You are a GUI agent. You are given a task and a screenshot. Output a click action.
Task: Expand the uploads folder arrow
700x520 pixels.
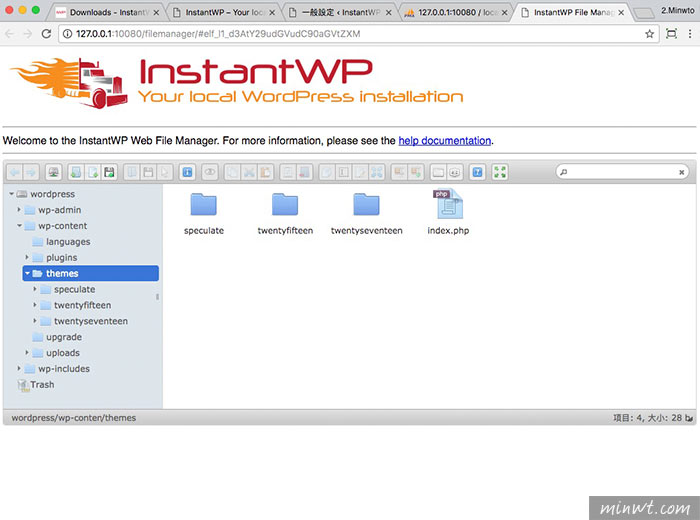[27, 353]
